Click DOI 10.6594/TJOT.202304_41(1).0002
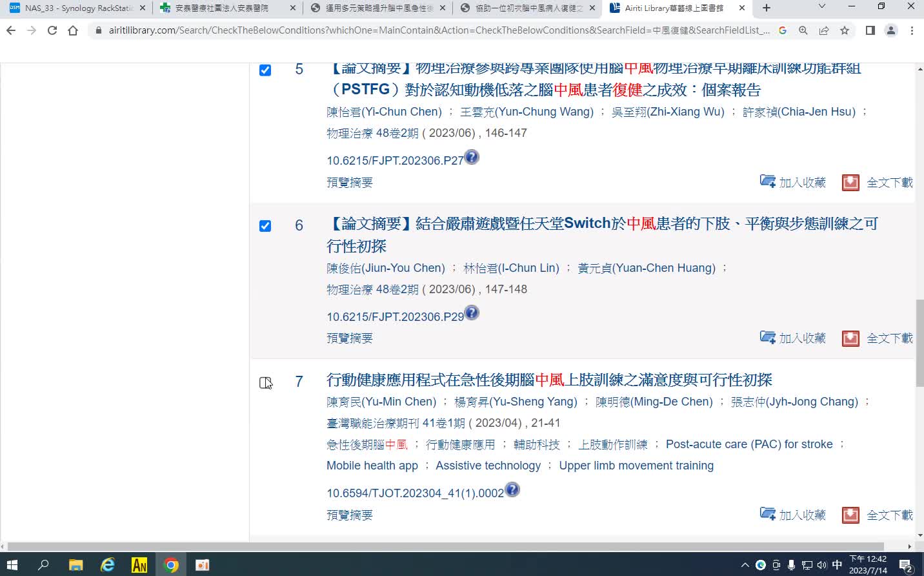924x576 pixels. [415, 493]
